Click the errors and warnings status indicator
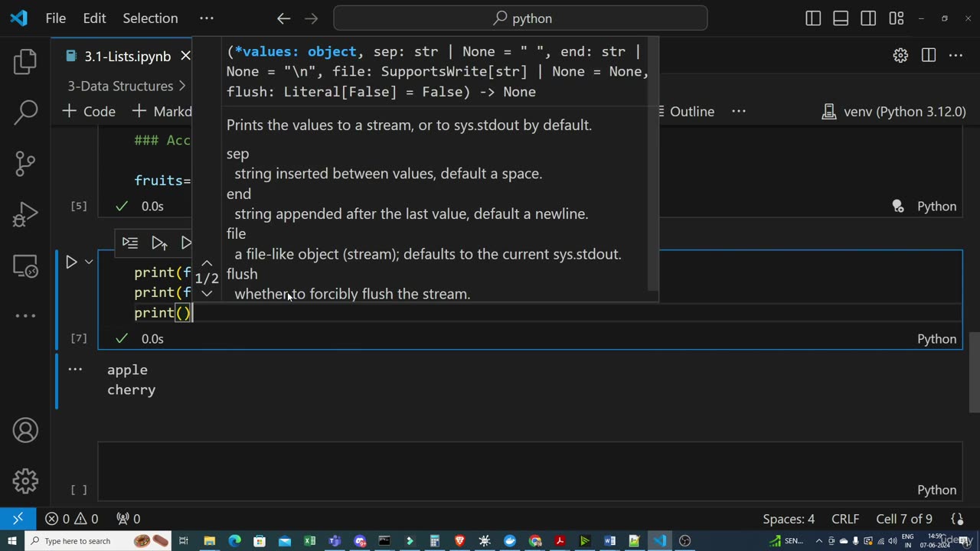This screenshot has width=980, height=551. (x=71, y=519)
